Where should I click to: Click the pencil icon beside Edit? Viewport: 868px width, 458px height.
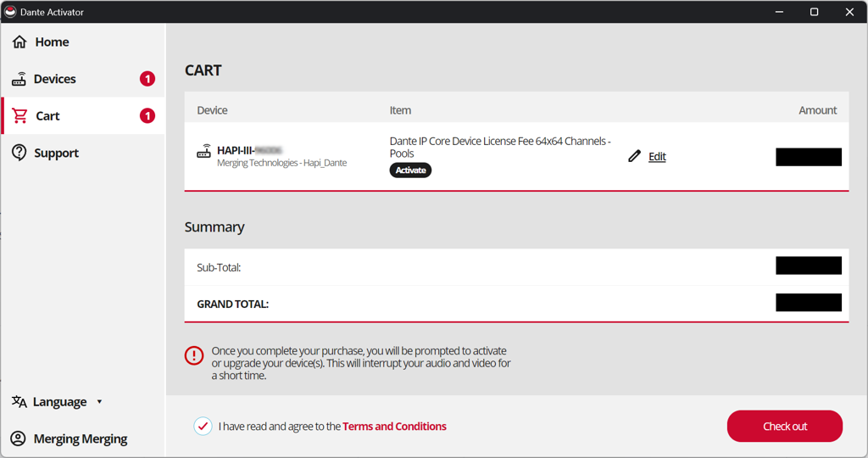tap(634, 156)
